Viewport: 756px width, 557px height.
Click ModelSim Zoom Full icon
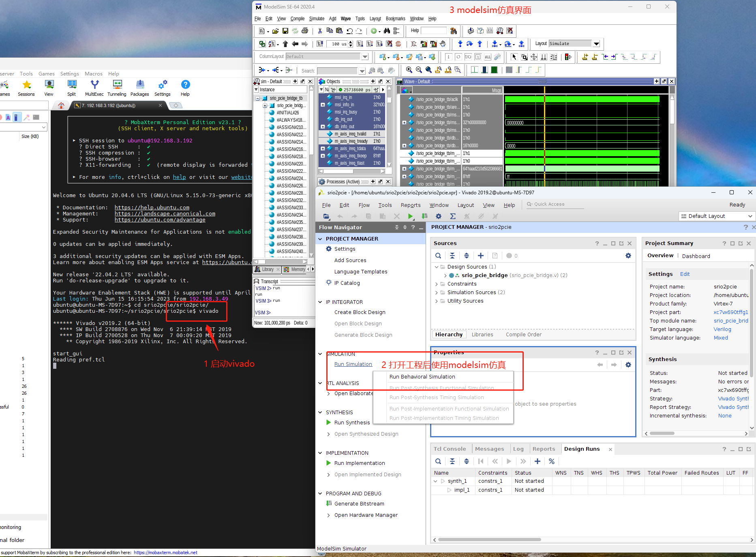pos(428,70)
